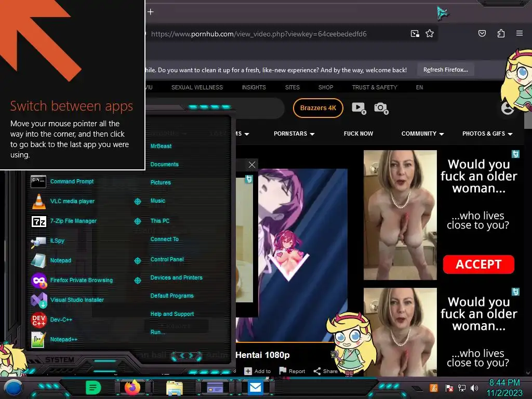
Task: Open Firefox from the taskbar
Action: click(132, 388)
